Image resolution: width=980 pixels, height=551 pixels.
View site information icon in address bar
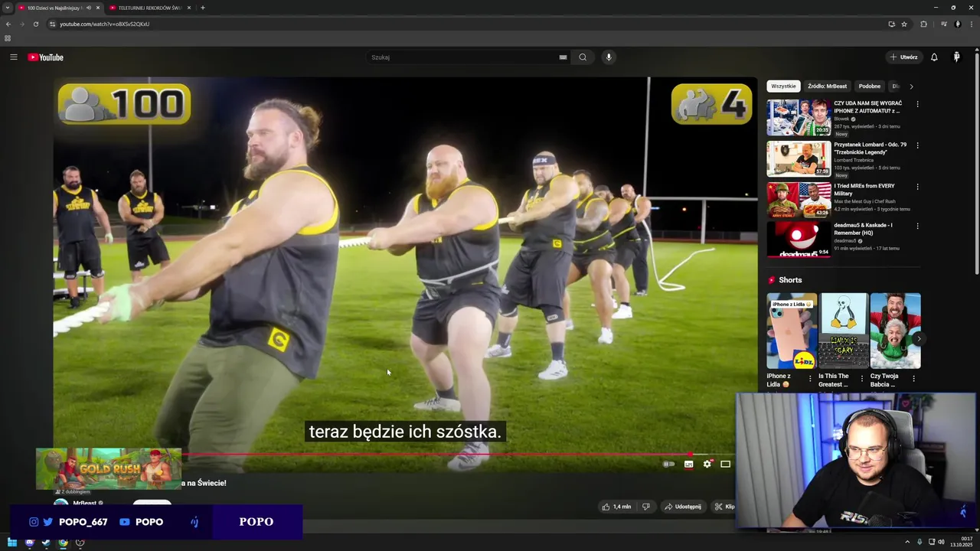click(52, 24)
